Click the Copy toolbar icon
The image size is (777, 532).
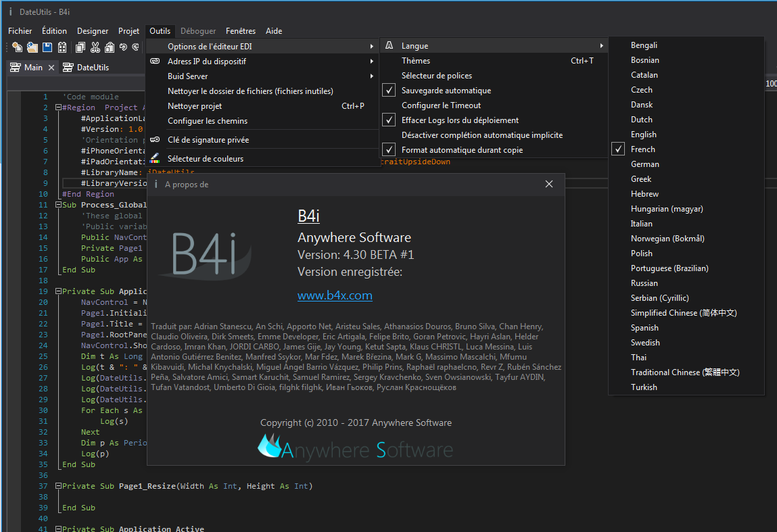tap(80, 47)
